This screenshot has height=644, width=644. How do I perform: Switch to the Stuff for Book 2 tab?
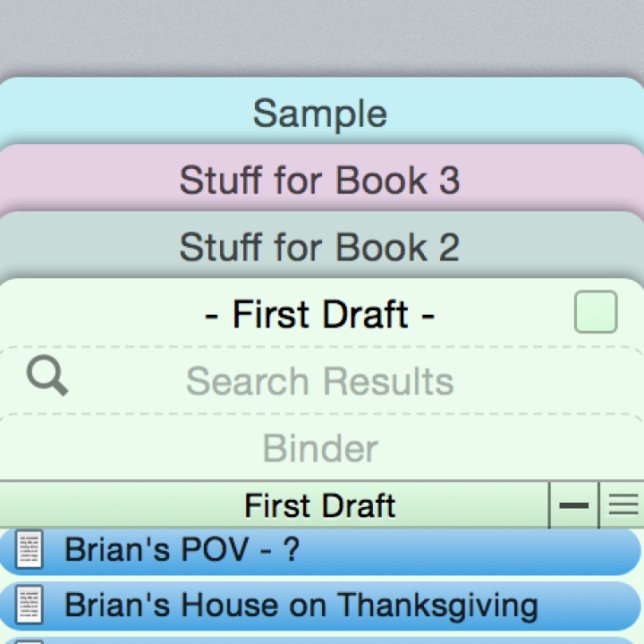coord(319,247)
